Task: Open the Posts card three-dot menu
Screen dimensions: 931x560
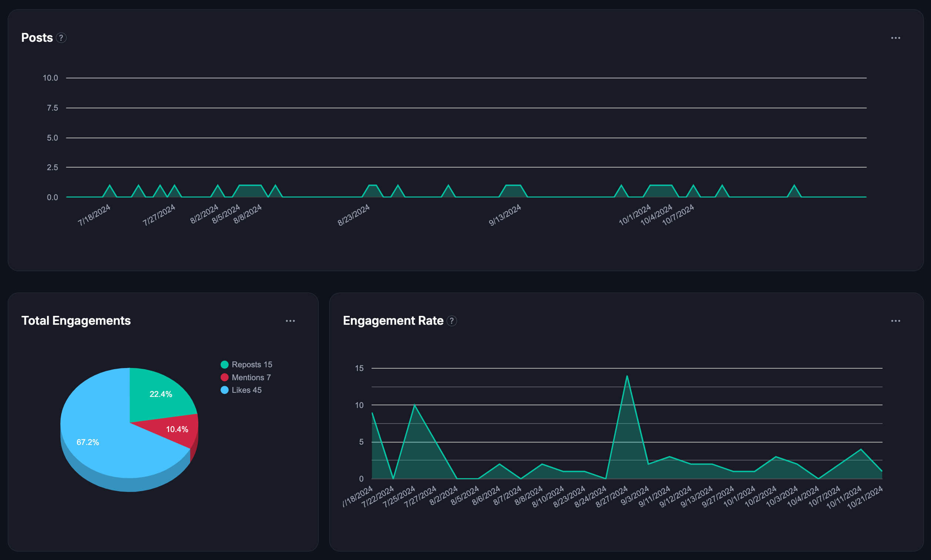Action: click(895, 38)
